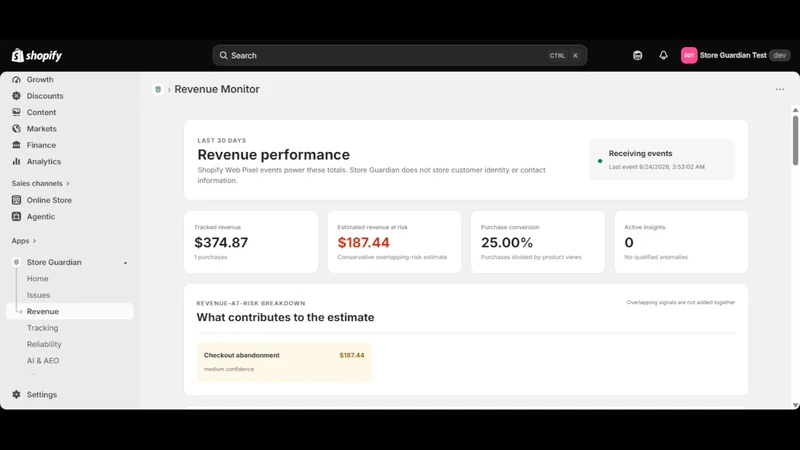Screen dimensions: 800x450
Task: Expand Sales channels chevron
Action: click(68, 184)
